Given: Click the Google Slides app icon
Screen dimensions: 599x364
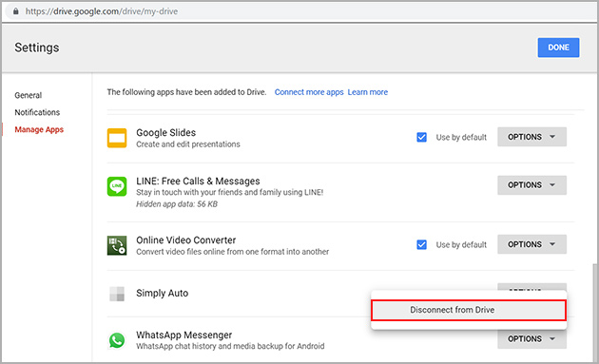Looking at the screenshot, I should click(117, 138).
